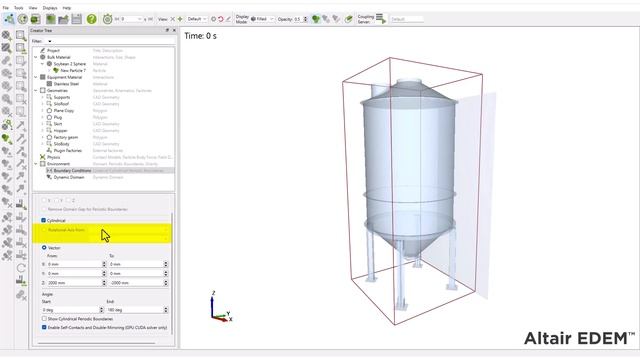Click the Save disk icon in toolbar

pos(77,19)
